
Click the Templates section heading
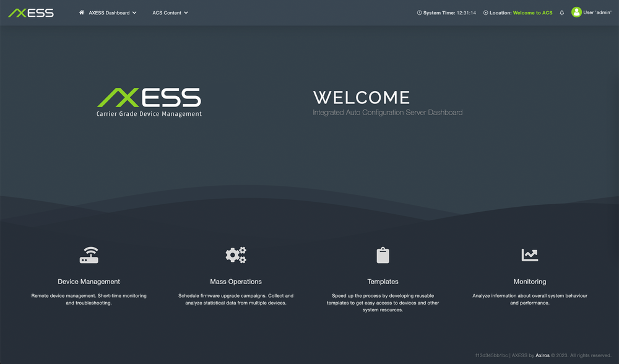(x=383, y=282)
